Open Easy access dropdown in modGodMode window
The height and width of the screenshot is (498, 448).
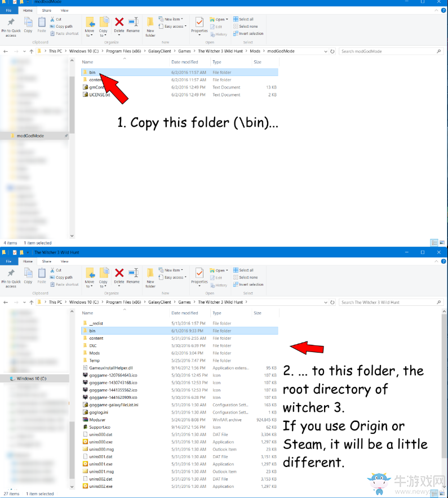coord(172,26)
